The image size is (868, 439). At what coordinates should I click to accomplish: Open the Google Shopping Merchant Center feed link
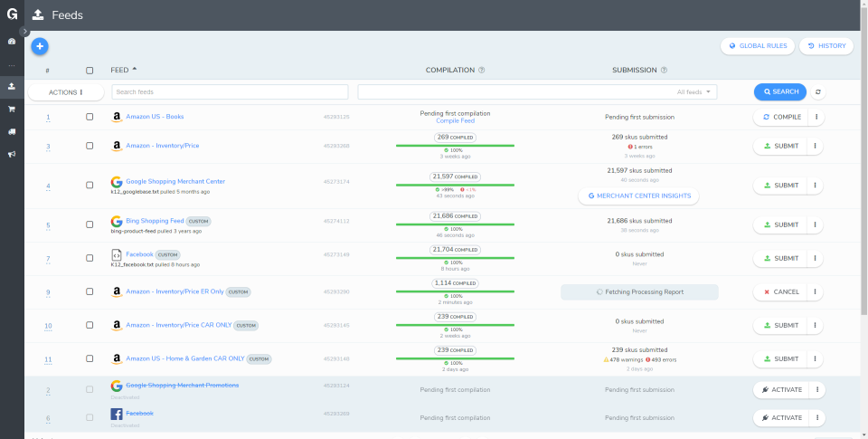pos(175,181)
